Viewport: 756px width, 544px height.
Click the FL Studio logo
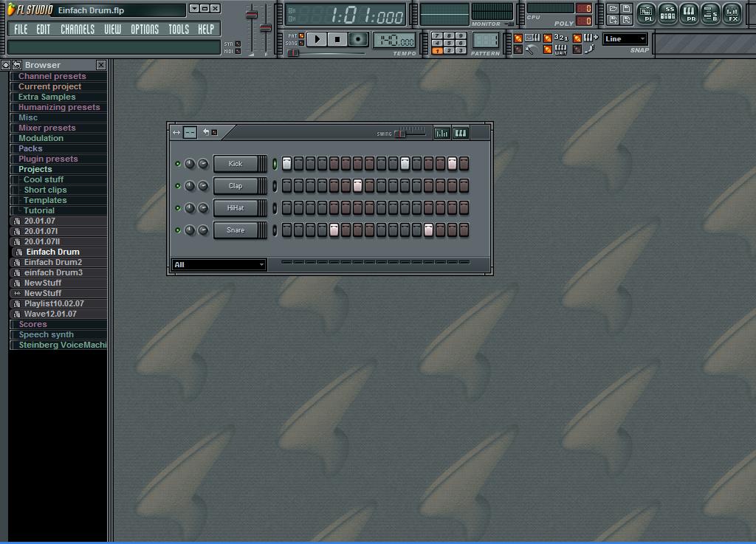click(30, 10)
